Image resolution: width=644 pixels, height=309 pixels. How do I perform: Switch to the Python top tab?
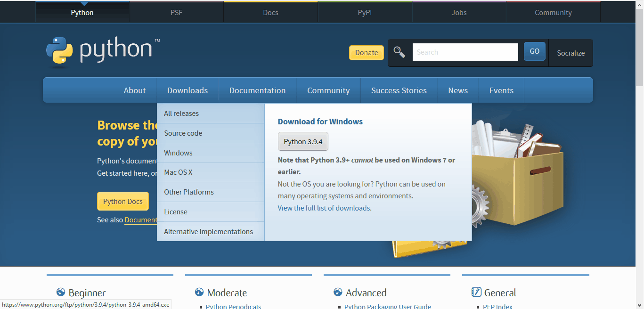(82, 12)
